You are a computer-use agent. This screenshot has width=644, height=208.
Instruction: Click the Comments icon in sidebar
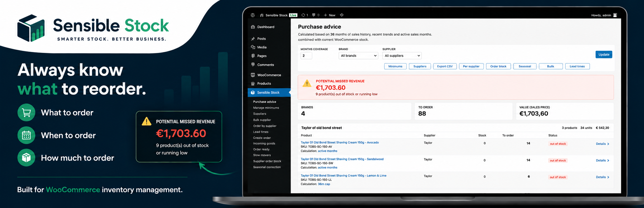point(253,64)
